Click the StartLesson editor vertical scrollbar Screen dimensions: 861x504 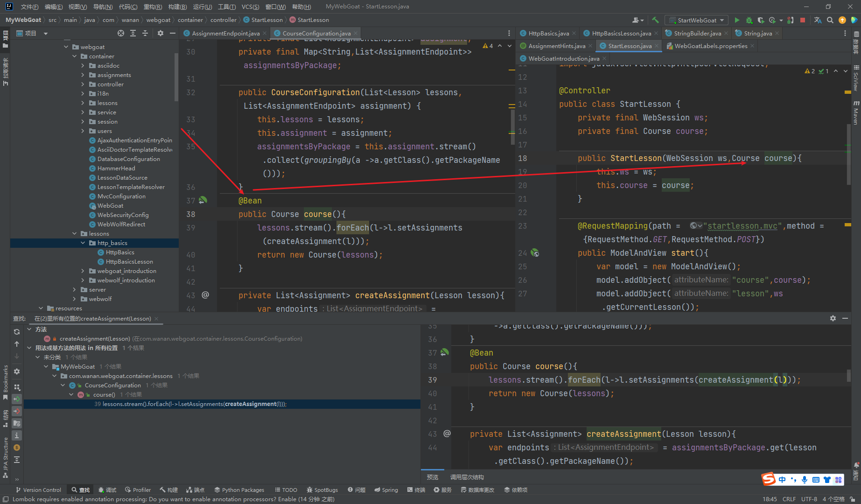pyautogui.click(x=849, y=155)
